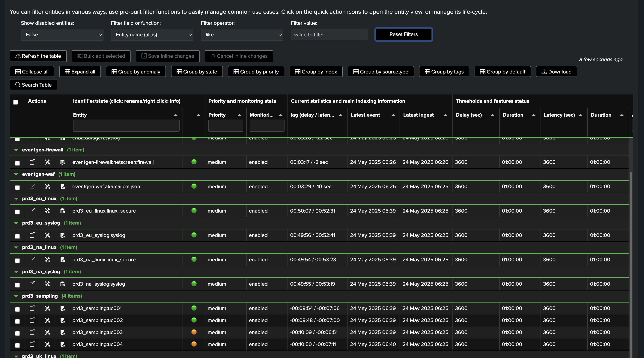The height and width of the screenshot is (358, 644).
Task: Click Group by sourcetype button
Action: (380, 72)
